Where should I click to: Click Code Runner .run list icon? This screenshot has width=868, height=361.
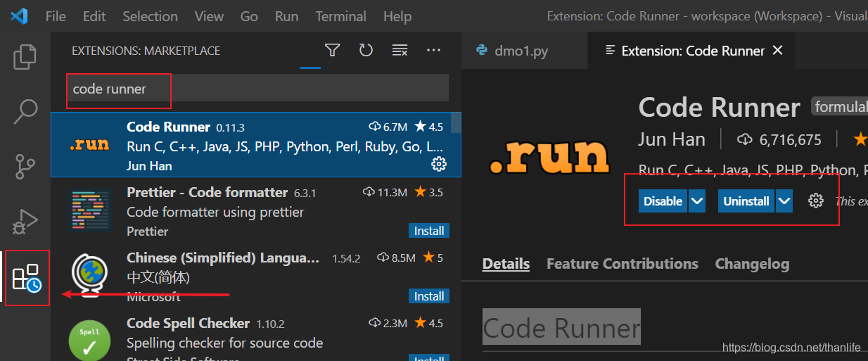89,145
